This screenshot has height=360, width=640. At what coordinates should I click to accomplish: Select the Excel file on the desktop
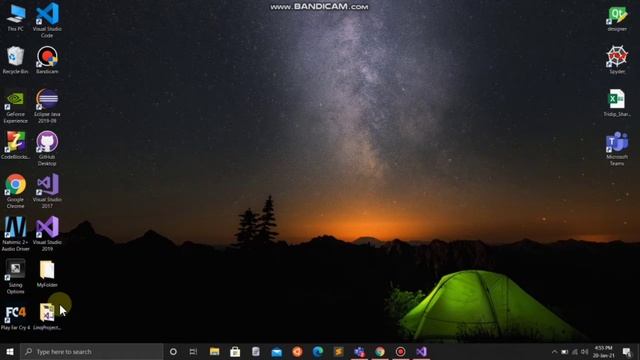(617, 103)
